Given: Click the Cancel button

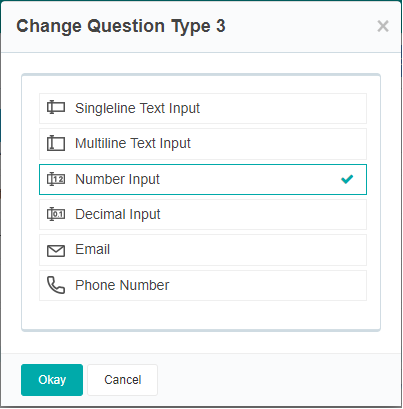Looking at the screenshot, I should pos(123,380).
